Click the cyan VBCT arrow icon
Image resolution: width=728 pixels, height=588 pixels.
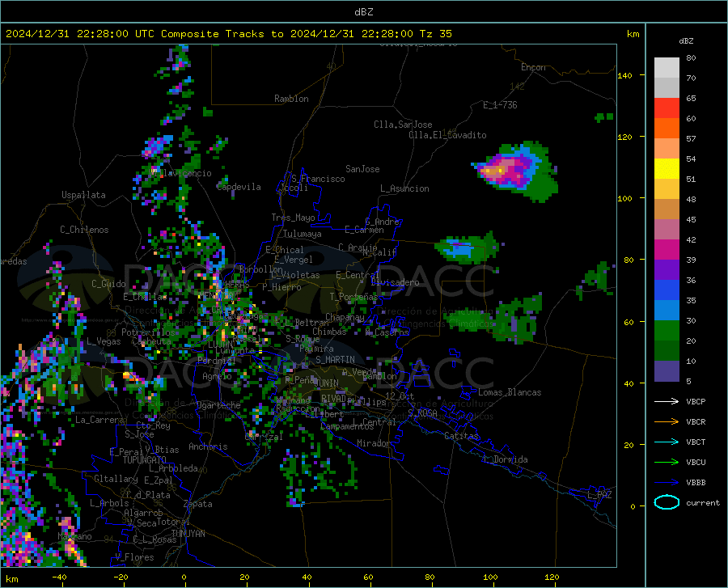pos(667,442)
